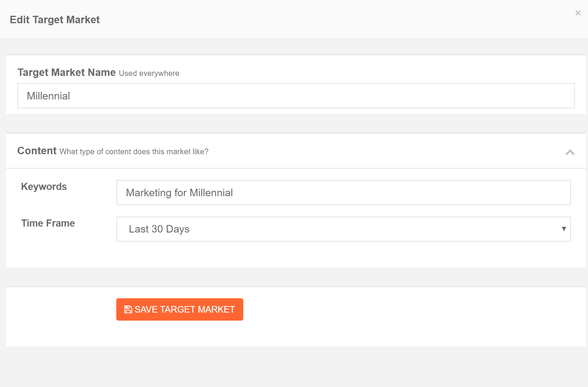Click the Target Market Name label
The width and height of the screenshot is (588, 387).
tap(66, 73)
